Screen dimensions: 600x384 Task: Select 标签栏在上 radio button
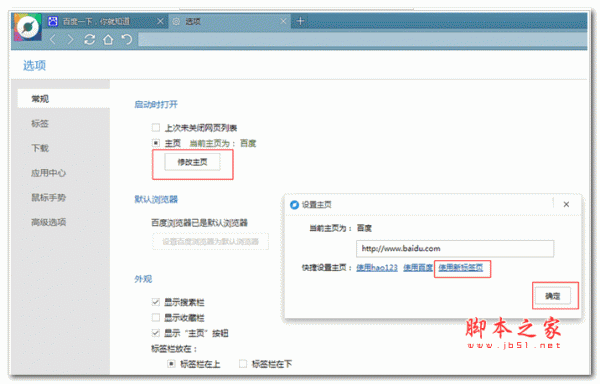tap(171, 364)
